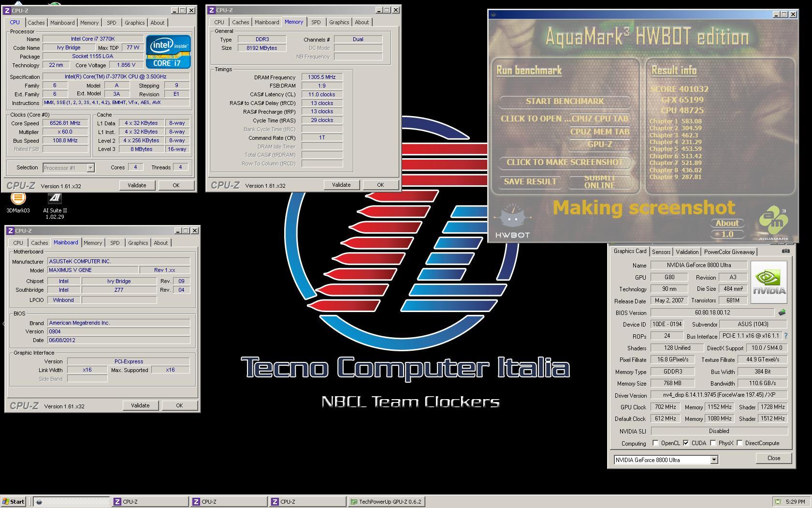This screenshot has height=508, width=812.
Task: Click START BENCHMARK in AquaMark
Action: click(x=565, y=101)
